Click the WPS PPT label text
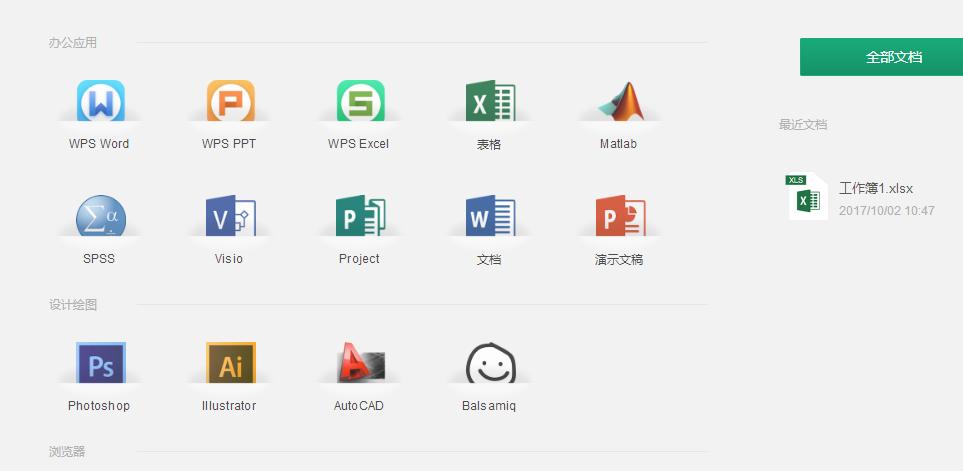The height and width of the screenshot is (471, 963). 229,144
